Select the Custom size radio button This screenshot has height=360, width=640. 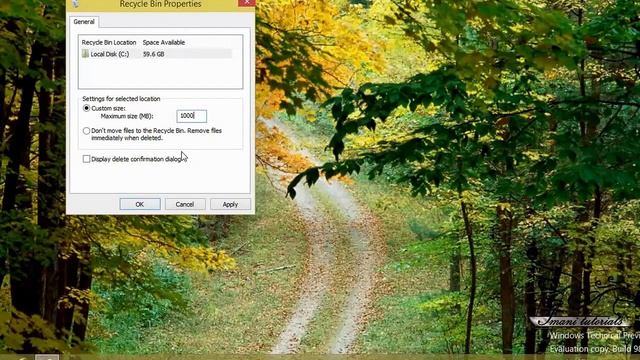point(86,108)
